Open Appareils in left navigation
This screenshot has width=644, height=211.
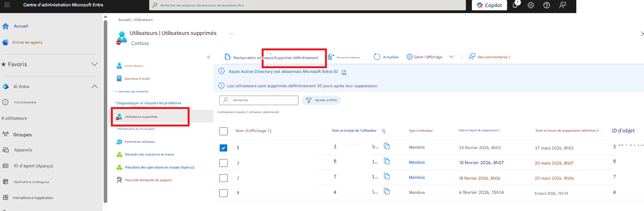pos(23,150)
